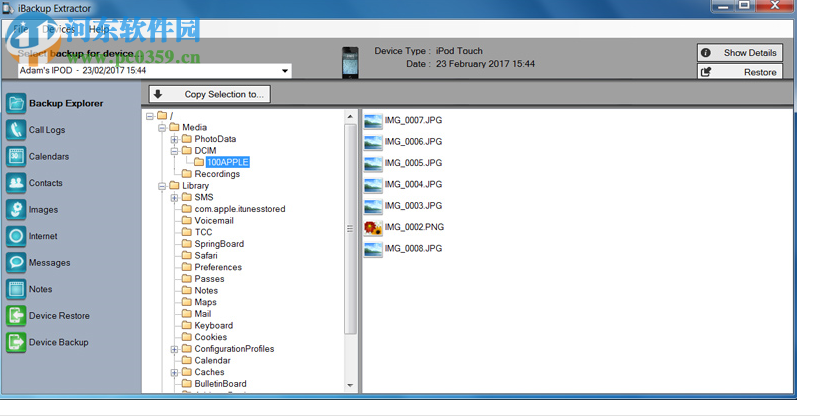Click the Call Logs label in the sidebar

point(47,130)
